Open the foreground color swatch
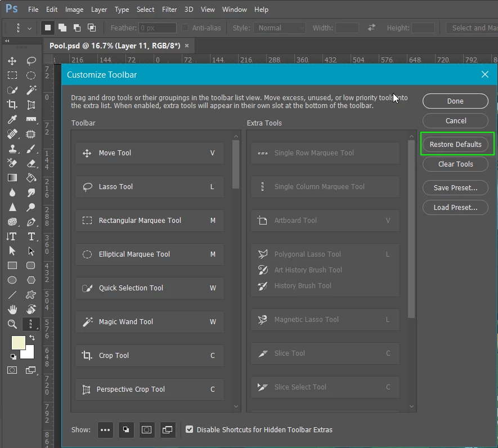The height and width of the screenshot is (448, 498). tap(17, 342)
